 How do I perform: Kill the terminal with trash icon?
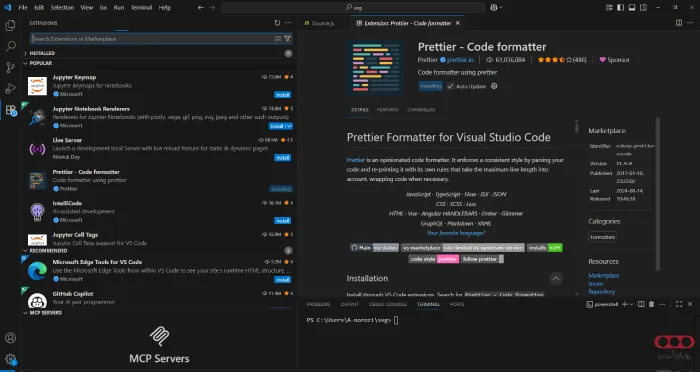651,304
